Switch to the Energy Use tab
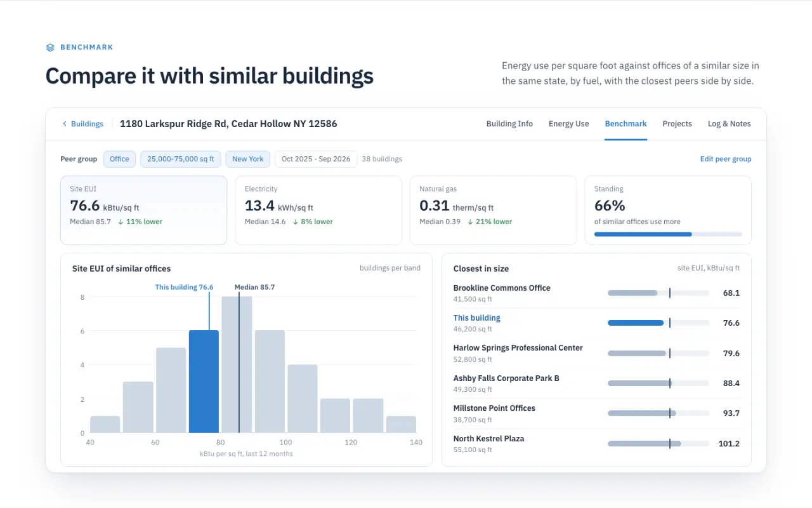The height and width of the screenshot is (508, 812). click(x=568, y=124)
